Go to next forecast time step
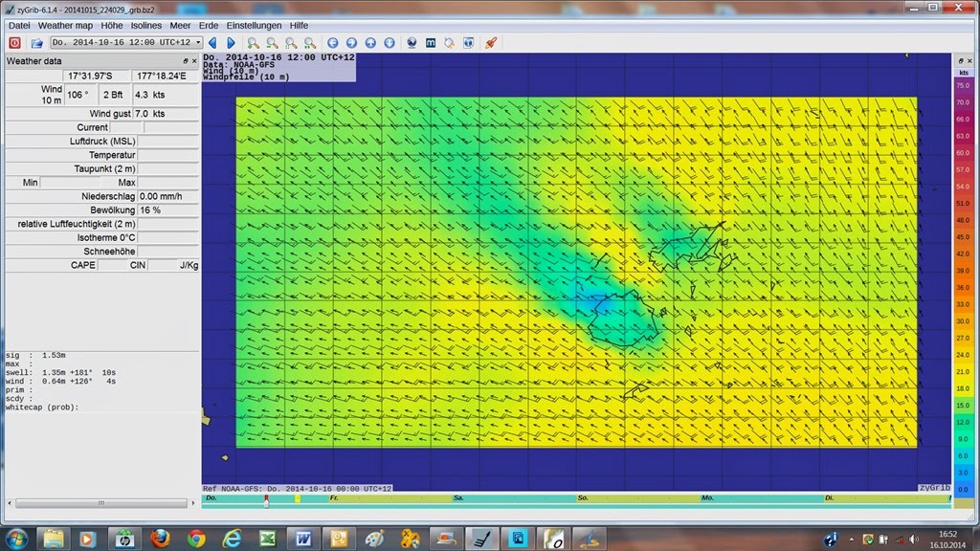Viewport: 980px width, 551px height. coord(231,42)
